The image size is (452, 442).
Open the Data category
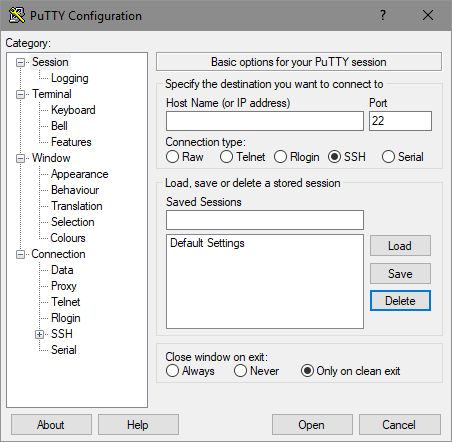click(x=62, y=270)
